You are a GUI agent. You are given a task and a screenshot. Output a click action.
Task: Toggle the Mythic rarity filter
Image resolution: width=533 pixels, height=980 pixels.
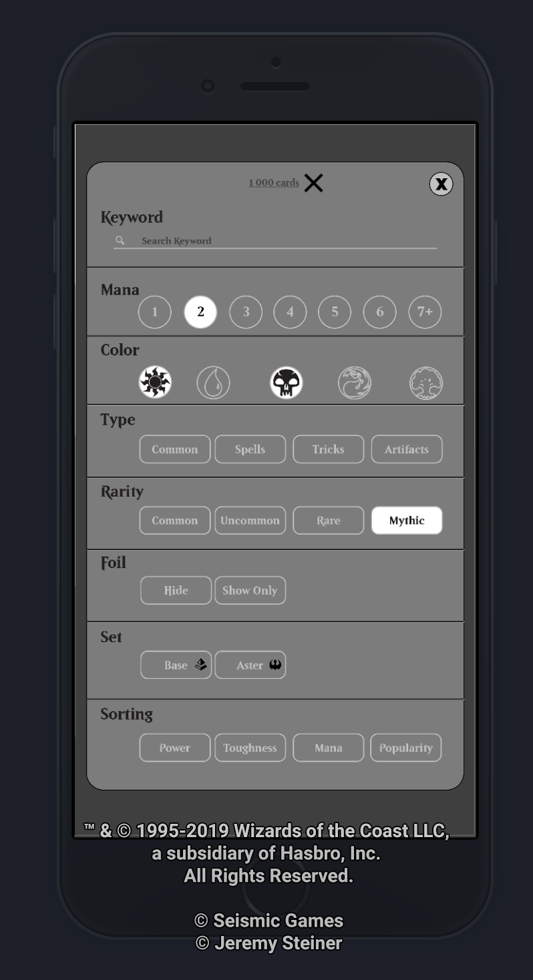point(407,521)
